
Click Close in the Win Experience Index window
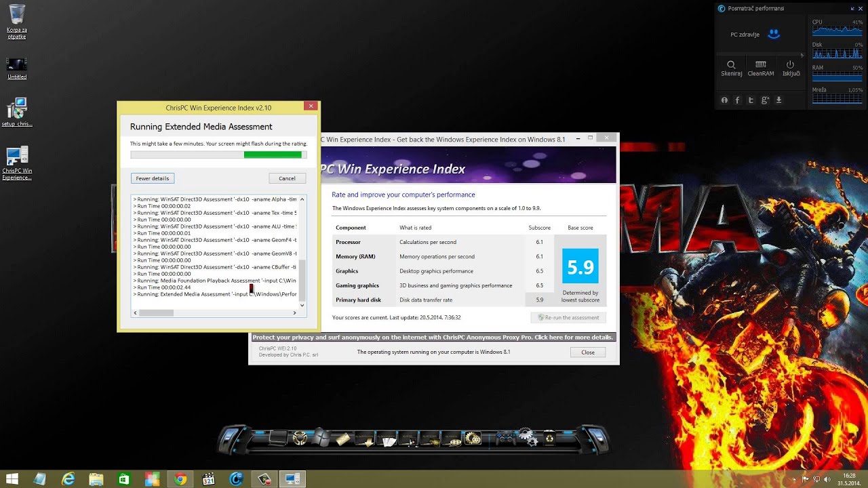click(x=588, y=352)
